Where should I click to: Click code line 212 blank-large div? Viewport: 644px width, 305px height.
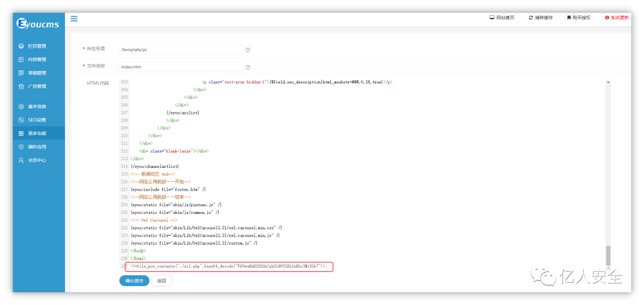tap(174, 151)
